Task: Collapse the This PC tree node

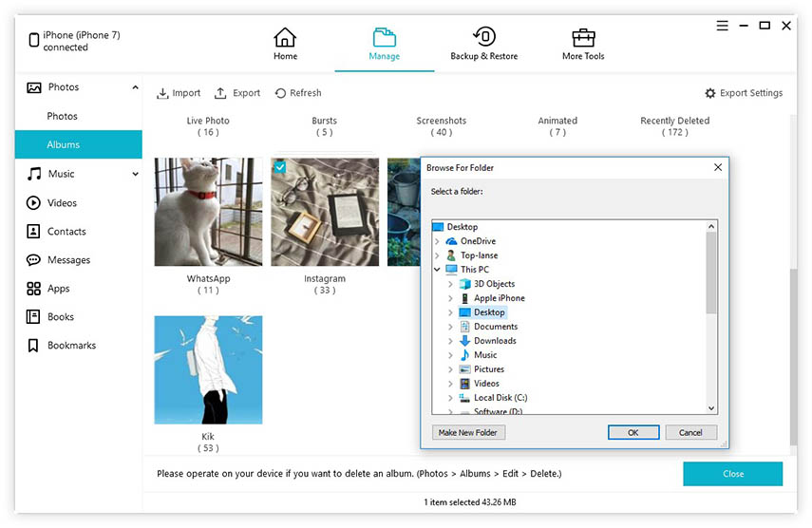Action: [437, 270]
